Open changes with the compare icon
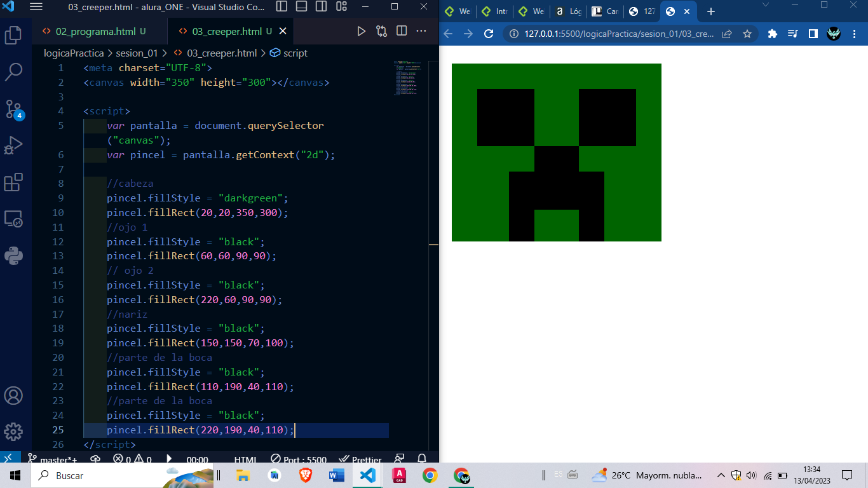Image resolution: width=868 pixels, height=488 pixels. tap(381, 31)
